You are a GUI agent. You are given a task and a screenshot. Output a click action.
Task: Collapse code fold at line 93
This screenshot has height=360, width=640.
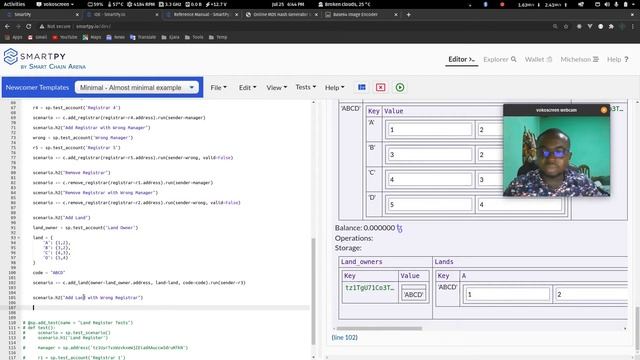click(19, 238)
